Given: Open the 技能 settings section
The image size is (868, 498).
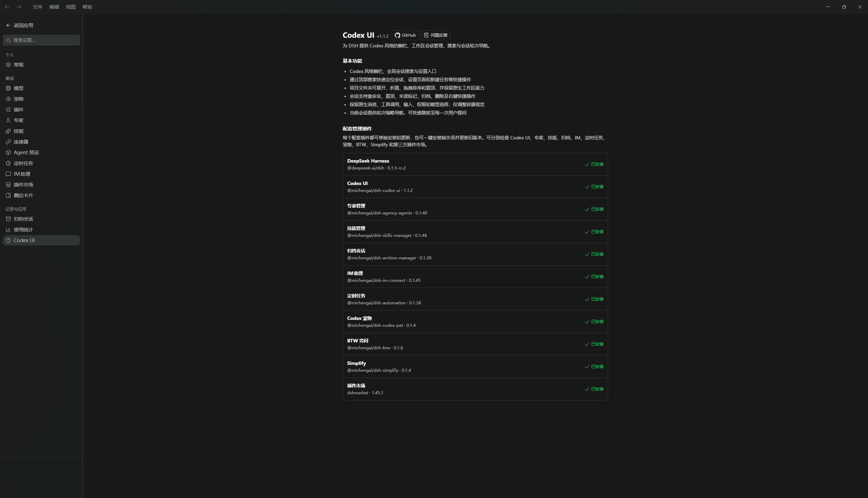Looking at the screenshot, I should 41,131.
